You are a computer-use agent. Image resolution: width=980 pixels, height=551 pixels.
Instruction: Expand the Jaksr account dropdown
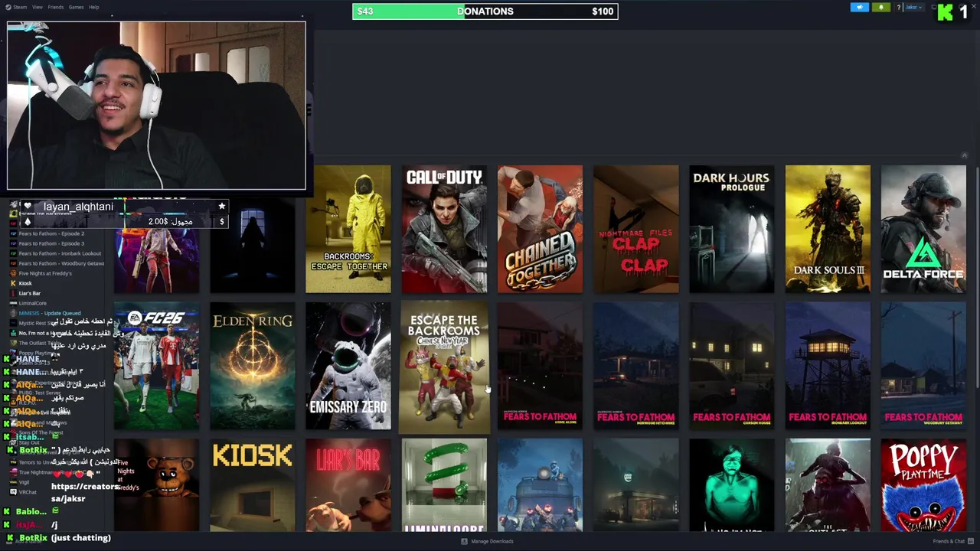(x=913, y=7)
